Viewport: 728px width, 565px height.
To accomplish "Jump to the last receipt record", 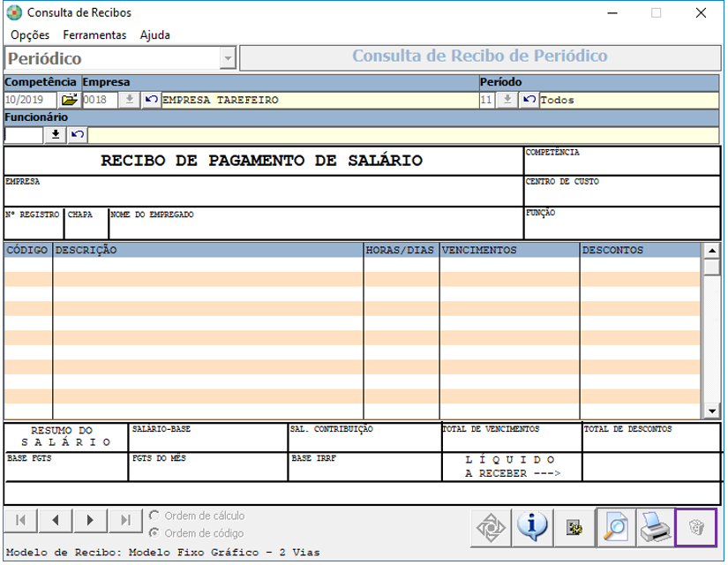I will tap(125, 520).
